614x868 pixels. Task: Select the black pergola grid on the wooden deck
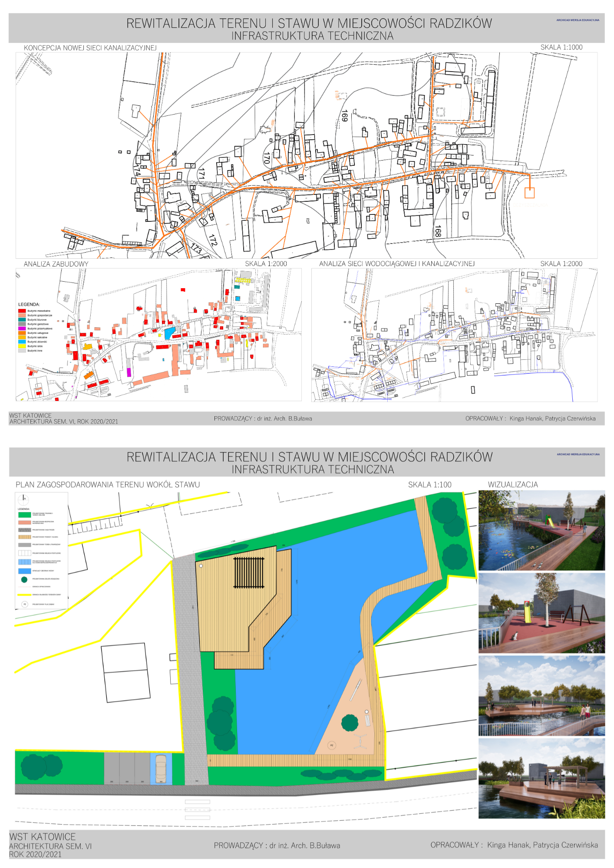249,572
